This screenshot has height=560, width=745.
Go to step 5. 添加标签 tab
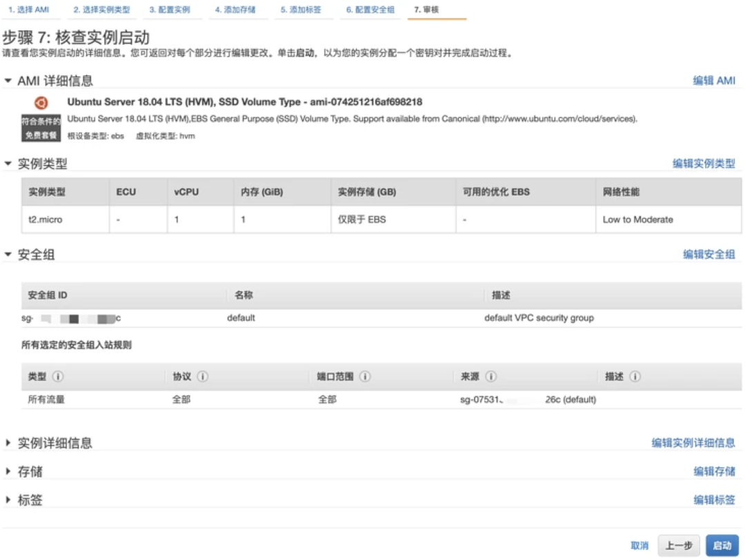[301, 10]
